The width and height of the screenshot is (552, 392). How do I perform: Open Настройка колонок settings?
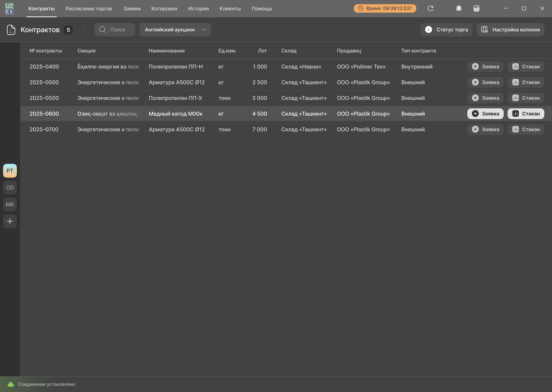click(x=510, y=30)
